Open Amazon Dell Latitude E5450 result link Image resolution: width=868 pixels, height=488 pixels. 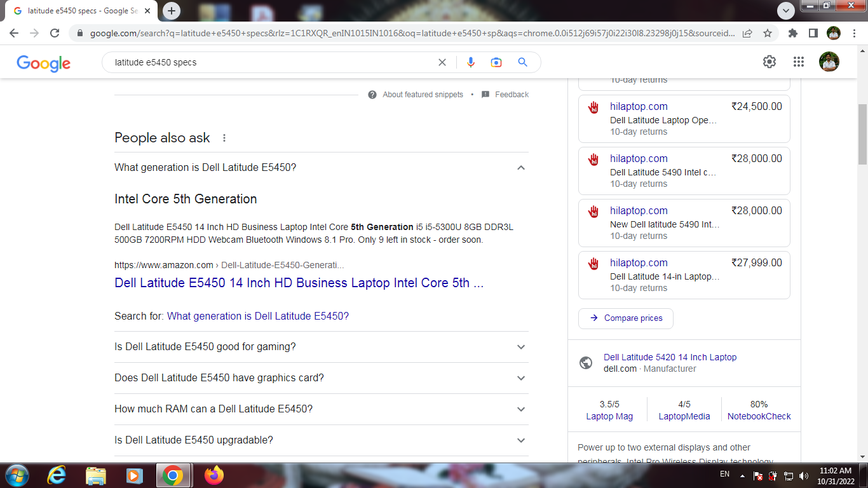tap(299, 283)
